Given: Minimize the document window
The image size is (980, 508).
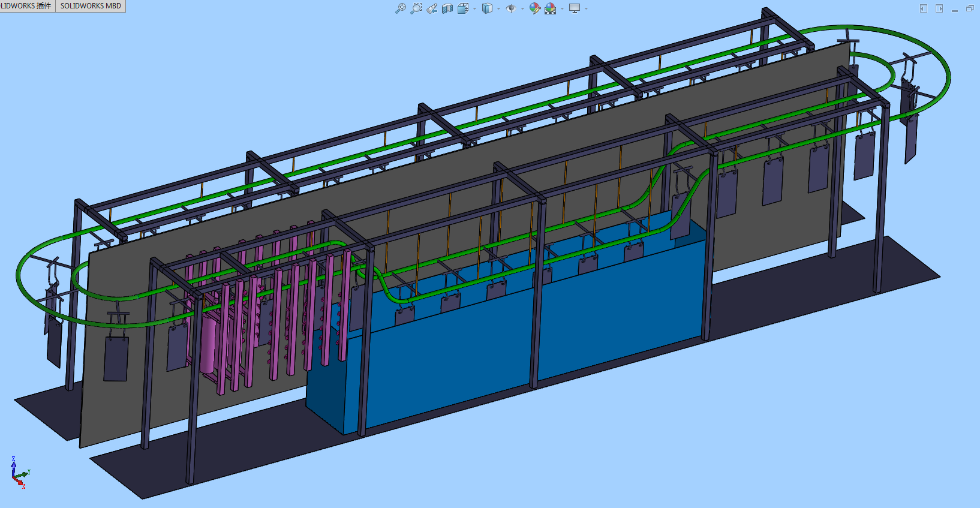Looking at the screenshot, I should (x=955, y=10).
